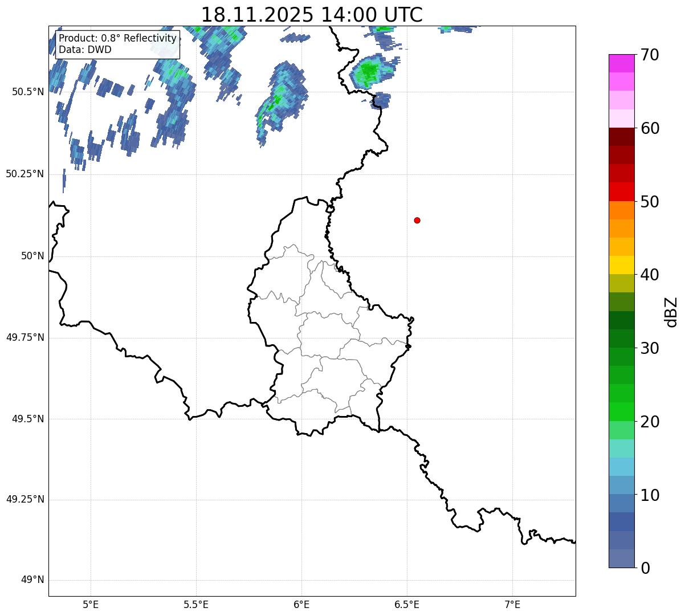The height and width of the screenshot is (616, 685).
Task: Click the 6°E longitude label
Action: pos(301,605)
